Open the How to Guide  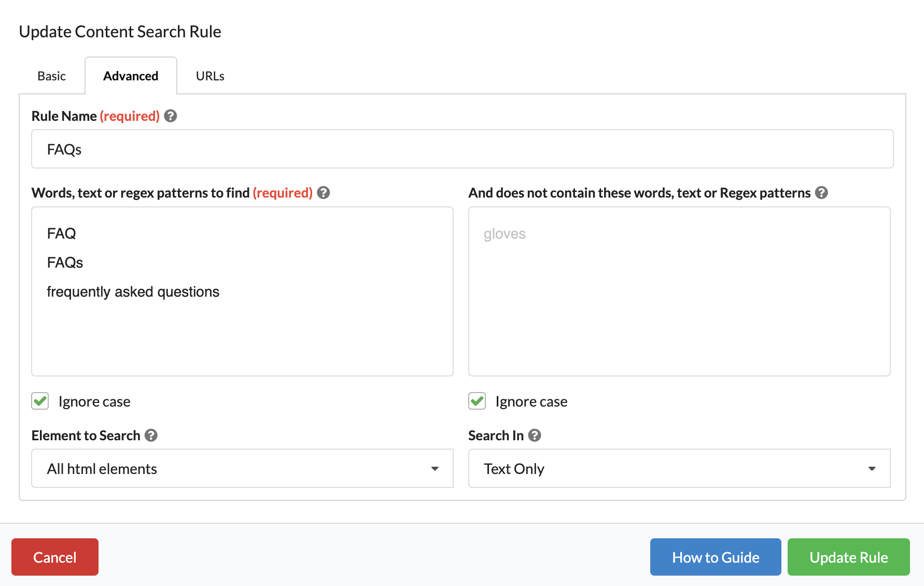[x=716, y=557]
